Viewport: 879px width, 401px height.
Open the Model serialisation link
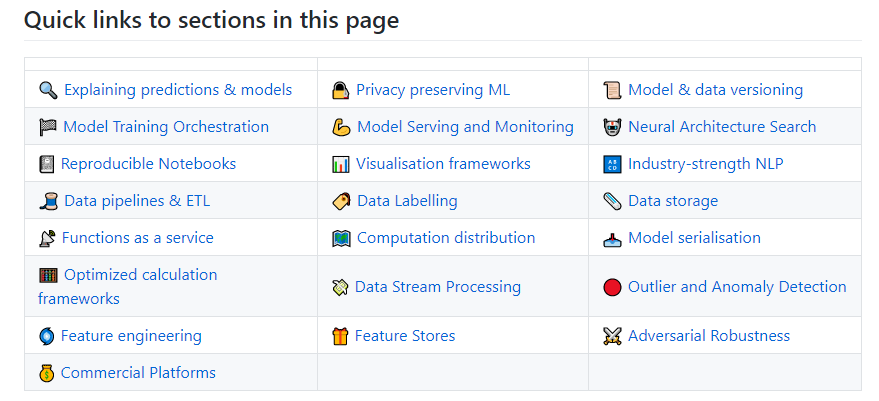pyautogui.click(x=694, y=238)
